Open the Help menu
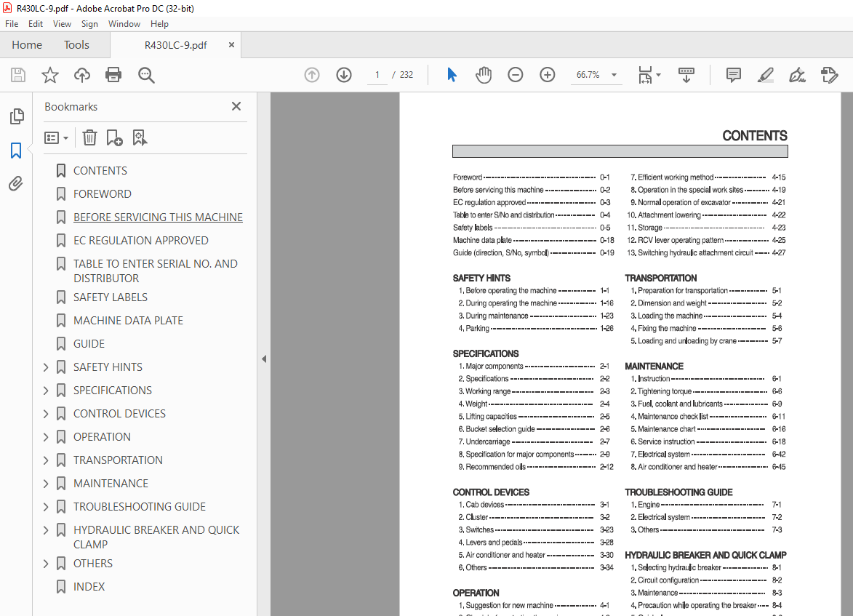The height and width of the screenshot is (616, 853). click(159, 24)
